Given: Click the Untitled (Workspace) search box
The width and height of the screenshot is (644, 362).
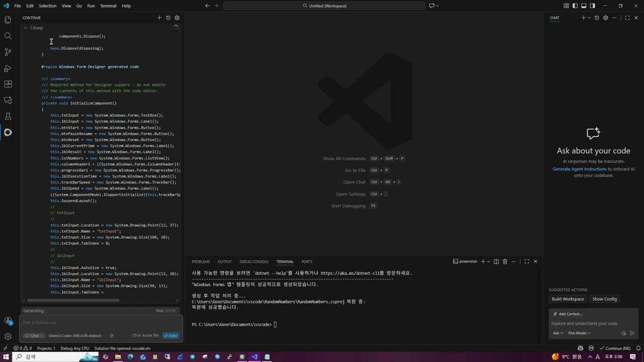Looking at the screenshot, I should (324, 6).
